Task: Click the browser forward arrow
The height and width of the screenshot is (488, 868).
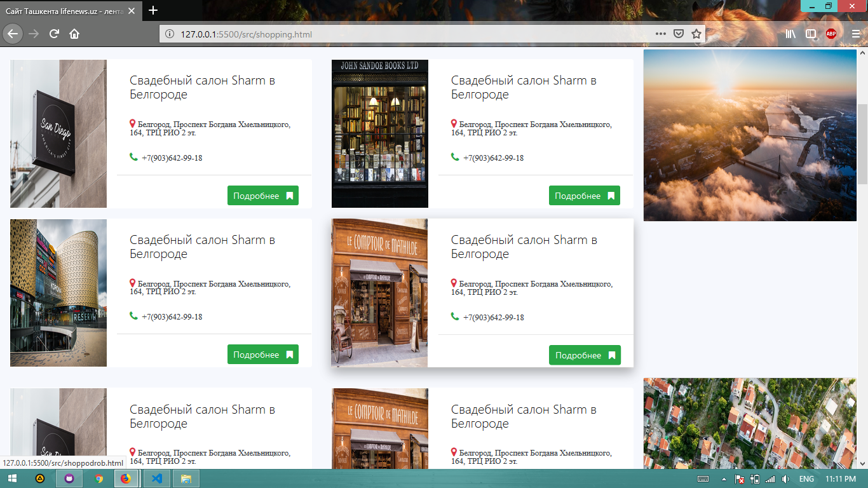Action: (34, 34)
